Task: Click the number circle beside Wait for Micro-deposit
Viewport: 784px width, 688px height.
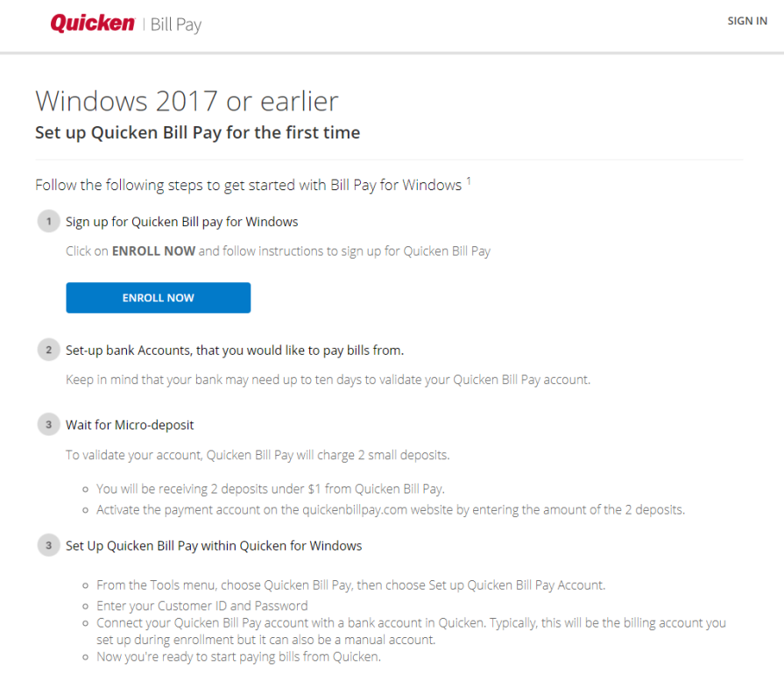Action: click(48, 425)
